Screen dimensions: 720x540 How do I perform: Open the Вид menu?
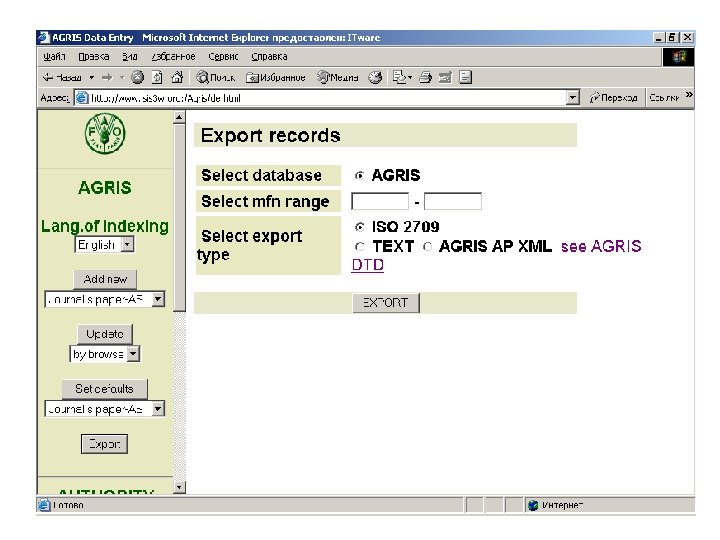[130, 56]
